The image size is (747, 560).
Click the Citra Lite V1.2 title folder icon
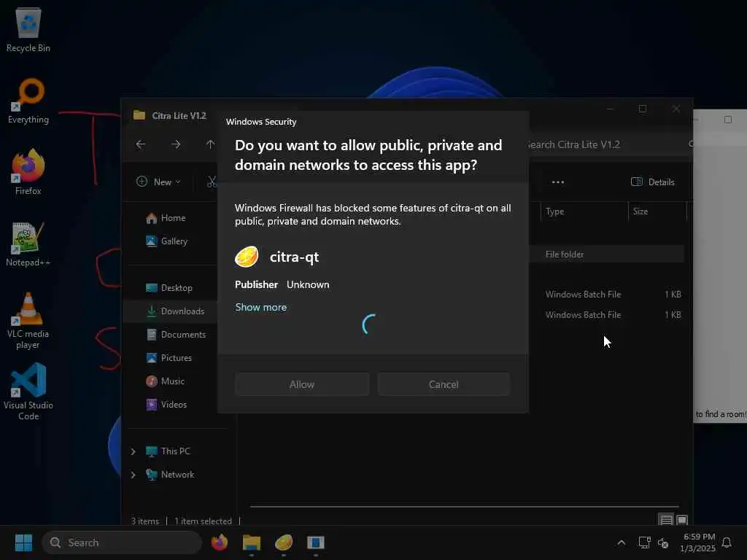139,115
